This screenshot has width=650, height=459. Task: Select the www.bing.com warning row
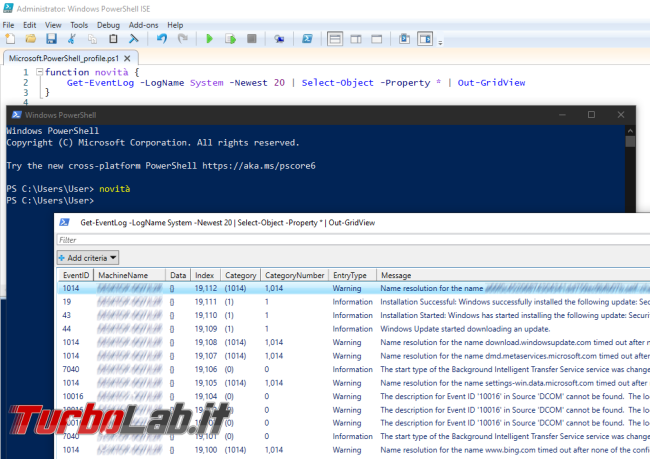click(x=354, y=450)
